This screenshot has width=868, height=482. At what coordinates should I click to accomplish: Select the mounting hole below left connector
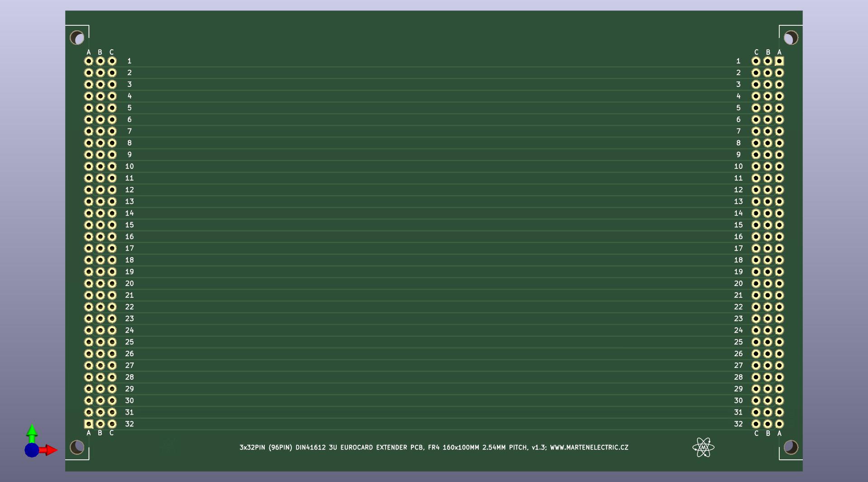tap(77, 447)
